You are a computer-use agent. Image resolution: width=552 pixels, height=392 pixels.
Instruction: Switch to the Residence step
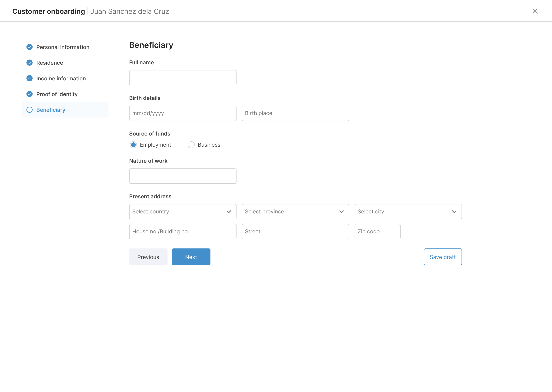(x=49, y=63)
